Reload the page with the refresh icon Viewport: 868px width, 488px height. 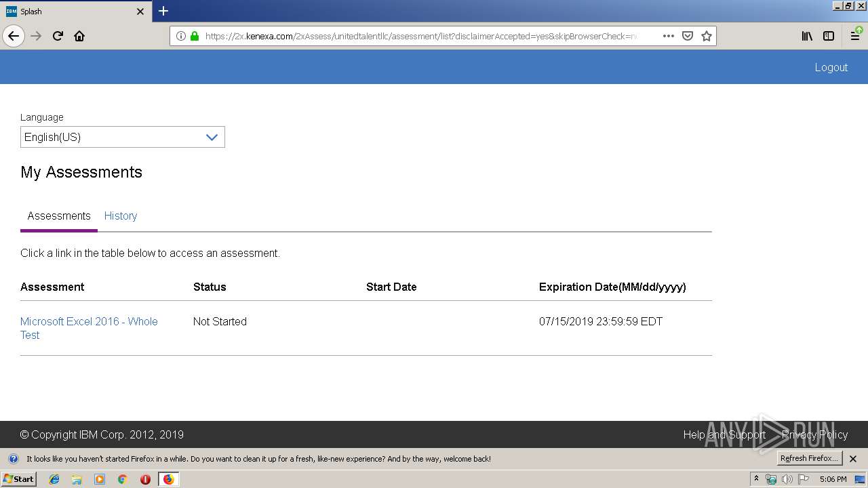tap(58, 36)
